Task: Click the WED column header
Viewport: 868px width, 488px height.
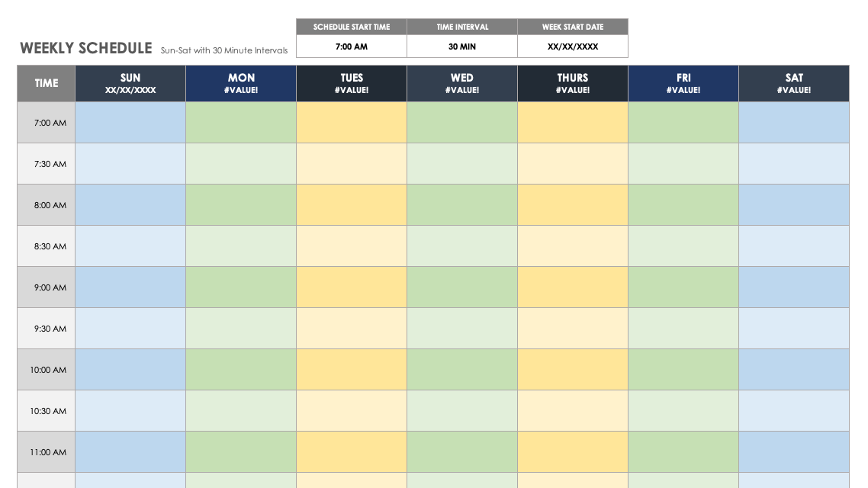Action: tap(462, 83)
